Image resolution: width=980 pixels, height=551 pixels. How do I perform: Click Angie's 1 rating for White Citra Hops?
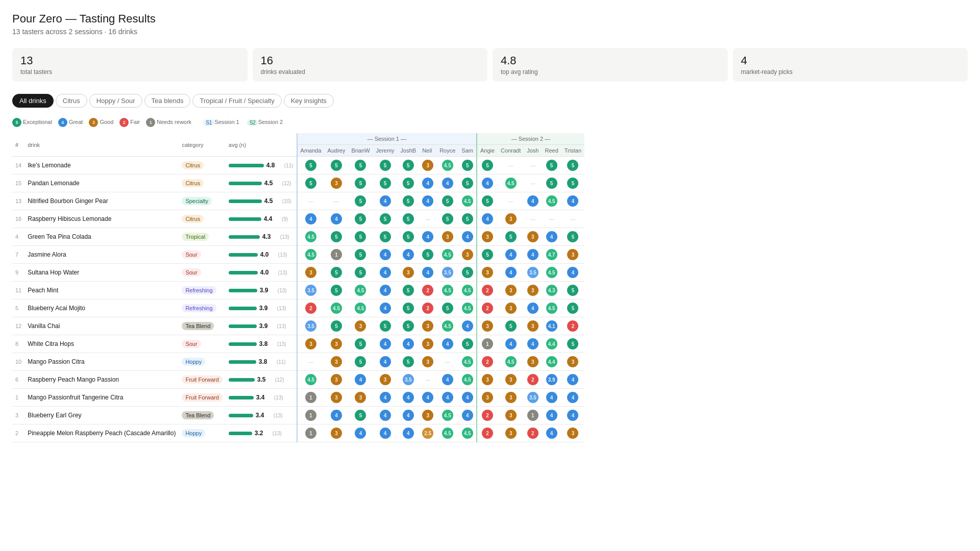(x=487, y=344)
